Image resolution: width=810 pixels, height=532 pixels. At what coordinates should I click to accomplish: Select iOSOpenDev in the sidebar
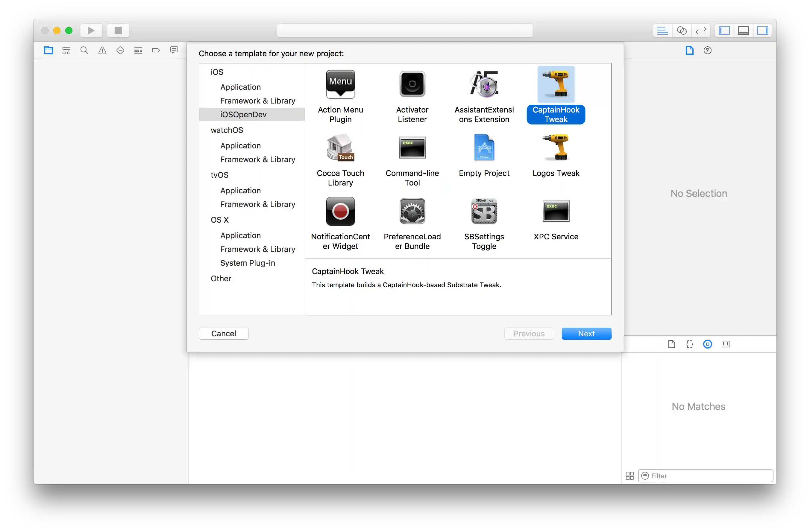click(x=243, y=114)
